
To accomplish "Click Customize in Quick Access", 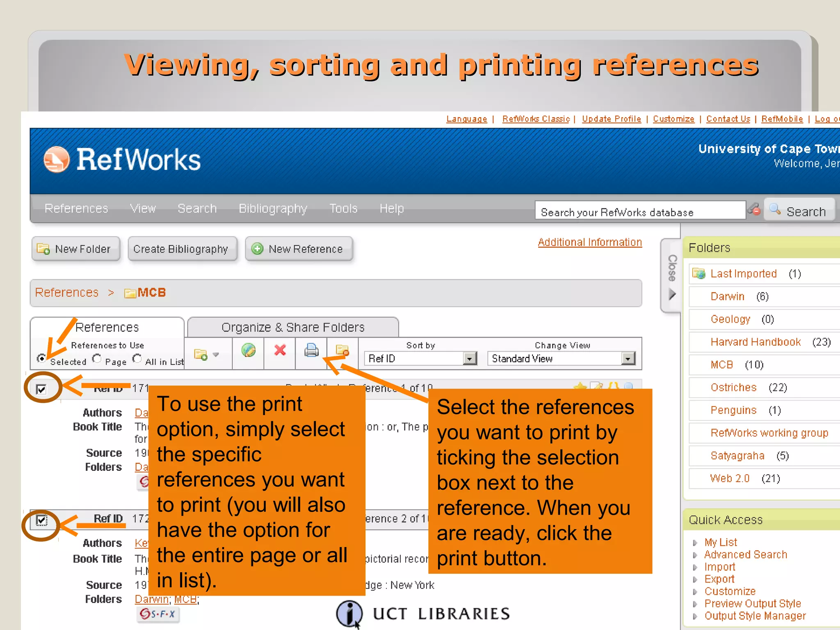I will 730,591.
